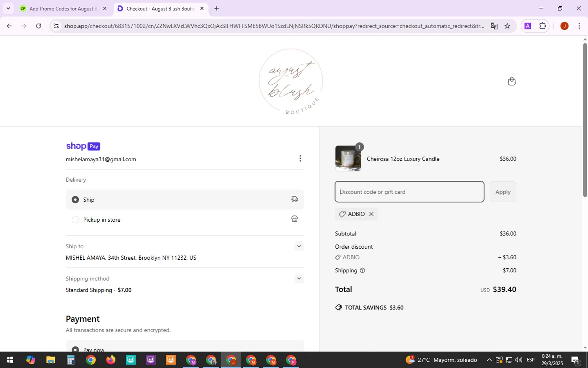Focus the discount code input field
588x368 pixels.
click(x=410, y=192)
